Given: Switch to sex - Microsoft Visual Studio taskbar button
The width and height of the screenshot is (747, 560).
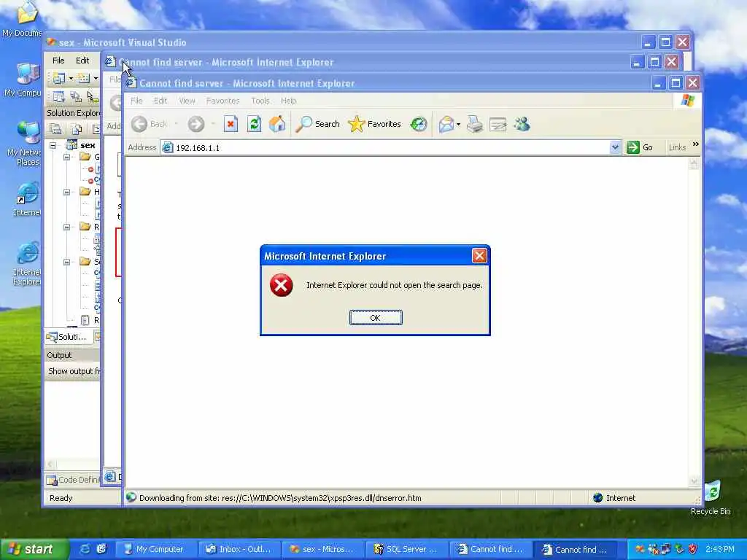Looking at the screenshot, I should (323, 549).
